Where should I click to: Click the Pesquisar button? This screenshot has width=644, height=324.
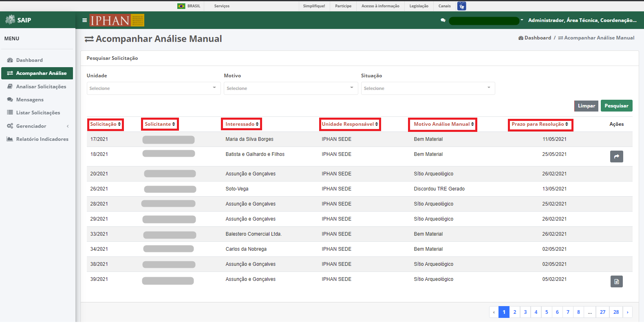pyautogui.click(x=616, y=106)
